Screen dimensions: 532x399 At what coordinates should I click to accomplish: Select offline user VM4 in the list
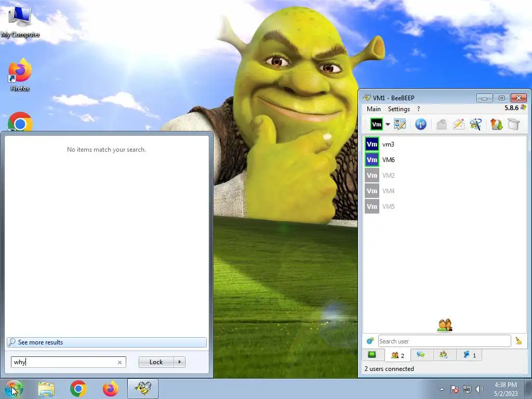click(445, 191)
